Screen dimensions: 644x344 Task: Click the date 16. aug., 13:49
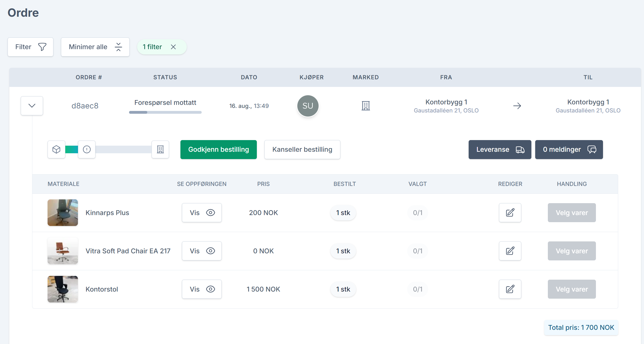[249, 106]
